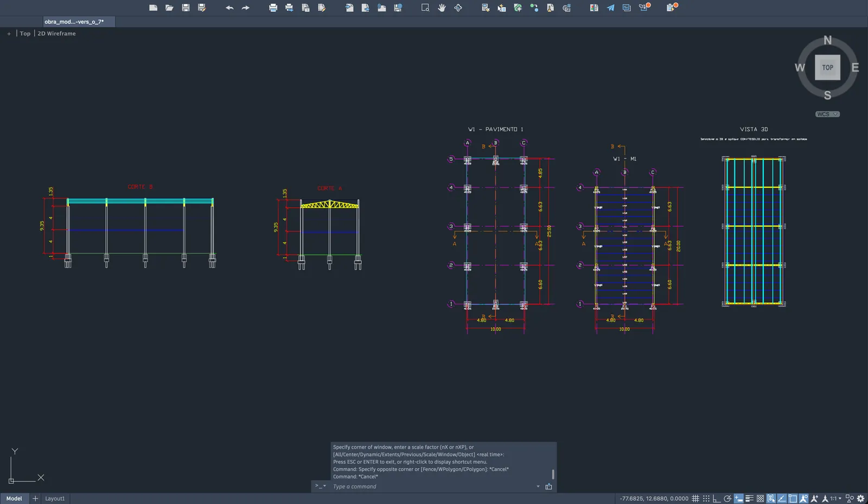The height and width of the screenshot is (504, 868).
Task: Open the page setup pen icon
Action: [322, 8]
